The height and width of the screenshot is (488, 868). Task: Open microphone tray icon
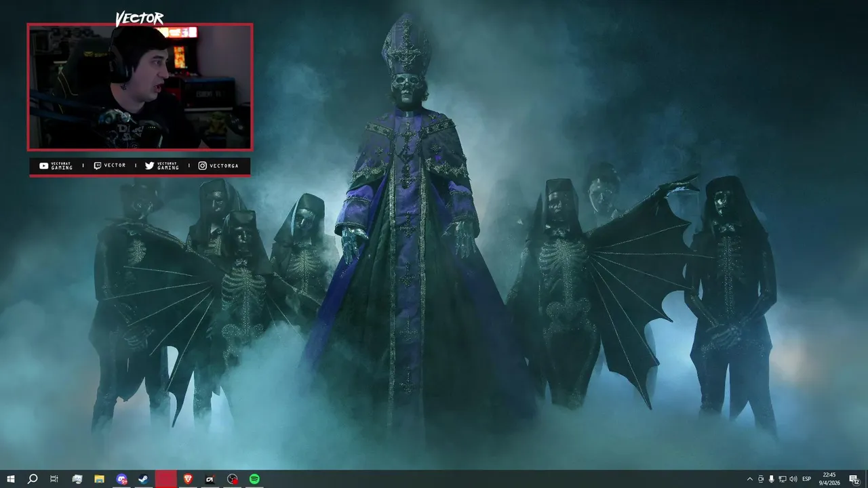[x=771, y=479]
